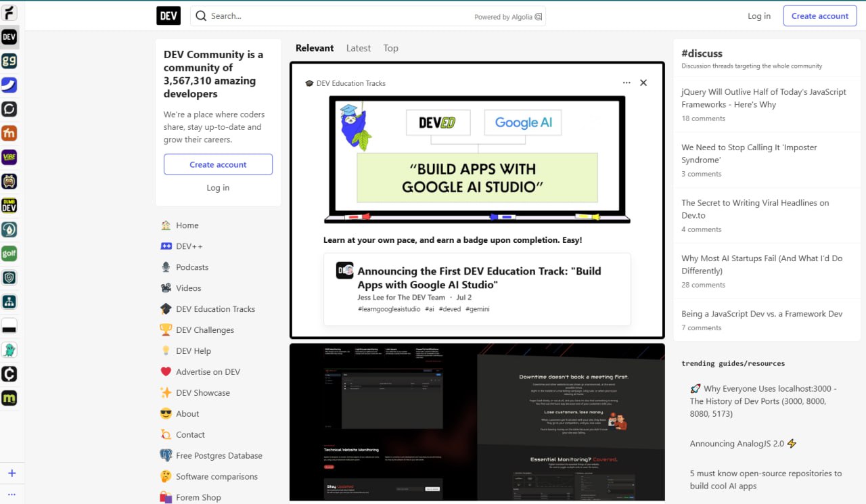Open the gg community in the left rail

(9, 61)
